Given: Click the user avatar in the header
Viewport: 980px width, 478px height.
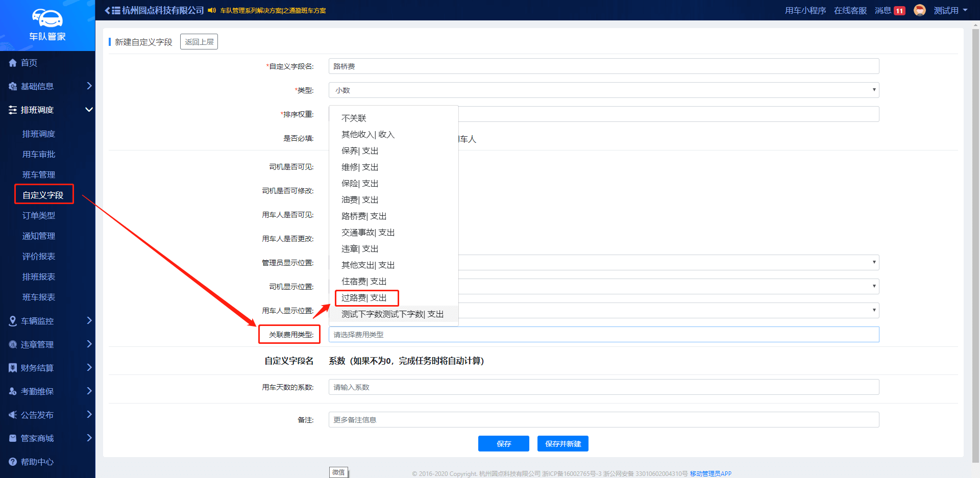Looking at the screenshot, I should pyautogui.click(x=920, y=10).
